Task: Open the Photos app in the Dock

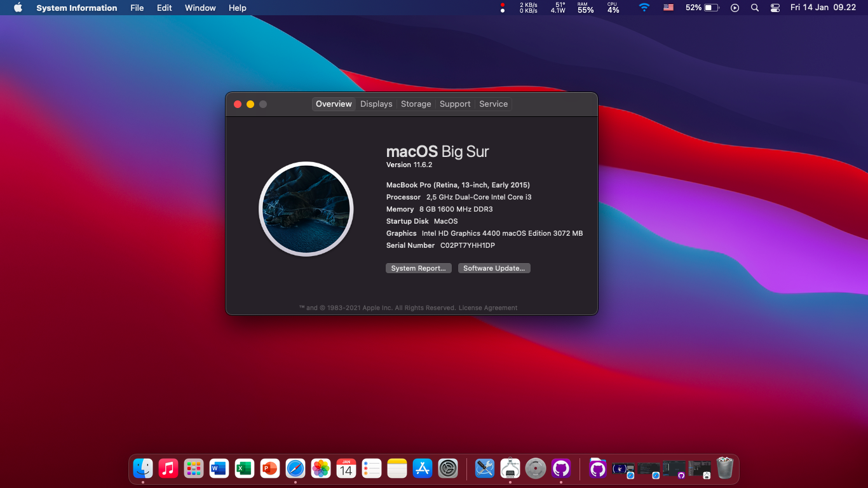Action: point(321,469)
